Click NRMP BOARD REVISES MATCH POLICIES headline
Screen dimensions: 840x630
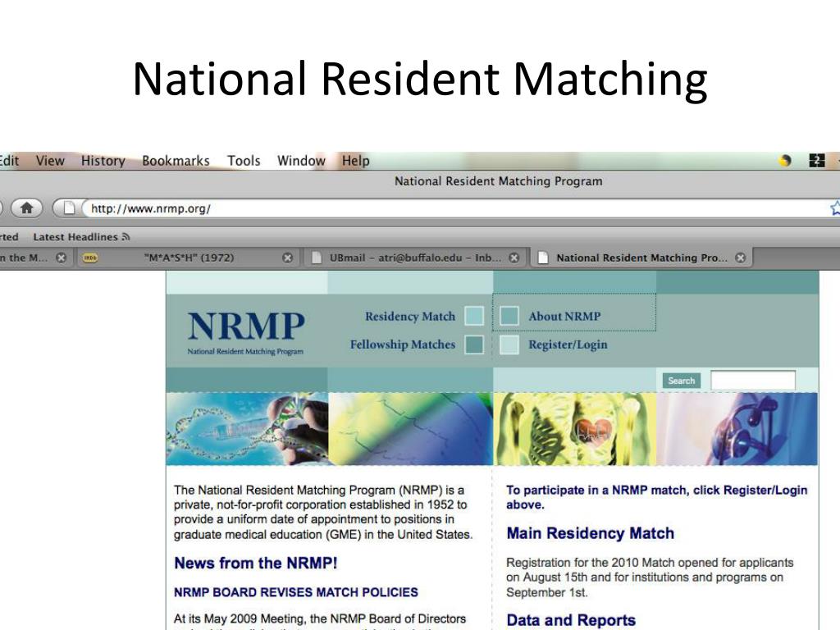click(295, 592)
